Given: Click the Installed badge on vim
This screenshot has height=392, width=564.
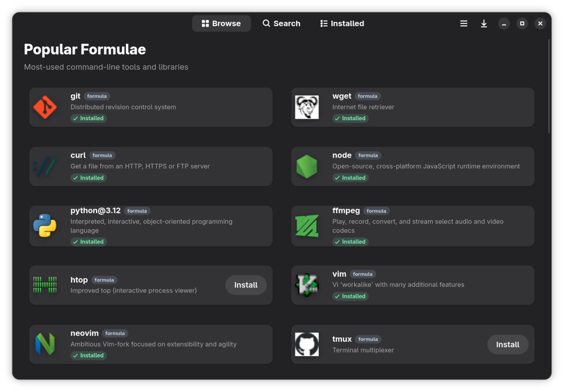Looking at the screenshot, I should point(350,296).
